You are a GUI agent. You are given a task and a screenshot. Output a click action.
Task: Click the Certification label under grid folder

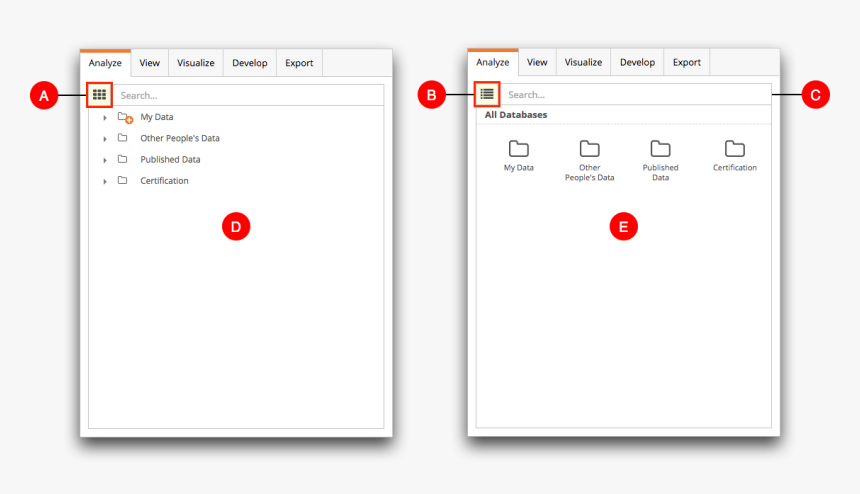pyautogui.click(x=735, y=168)
